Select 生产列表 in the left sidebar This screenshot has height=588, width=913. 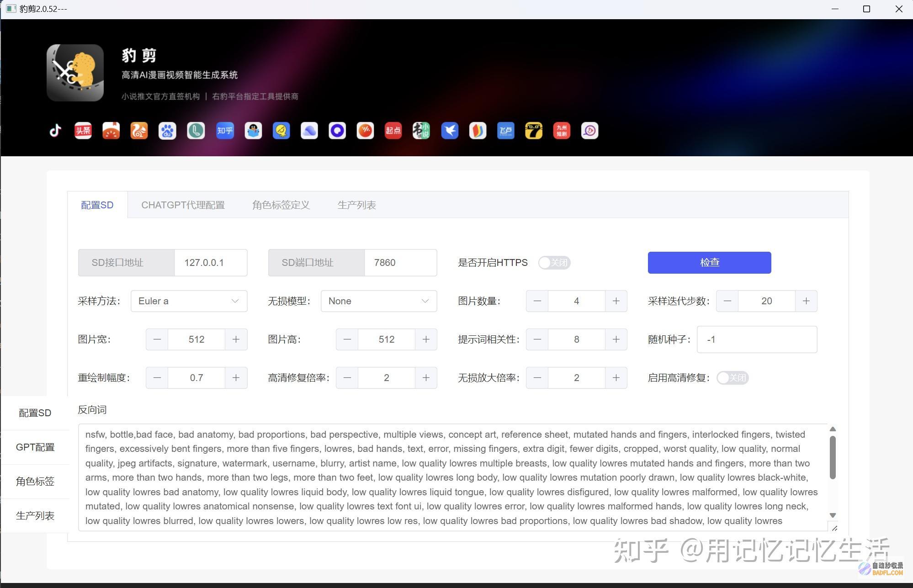[35, 516]
